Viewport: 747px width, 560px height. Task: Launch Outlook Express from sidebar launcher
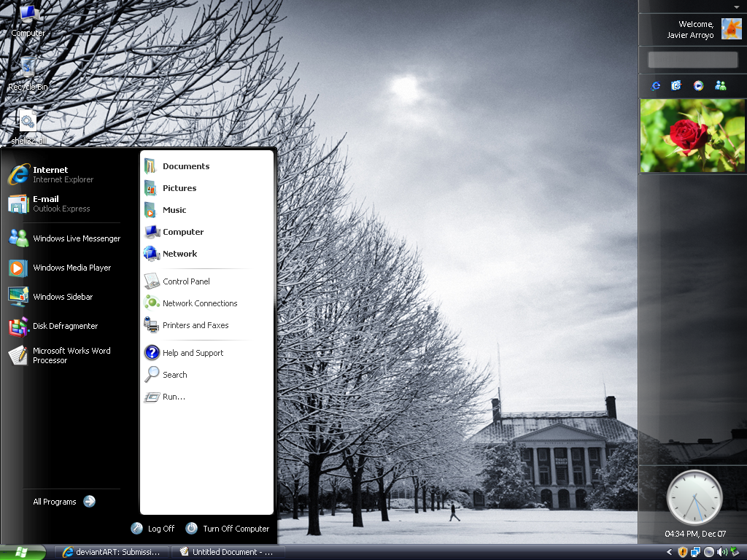tap(676, 86)
